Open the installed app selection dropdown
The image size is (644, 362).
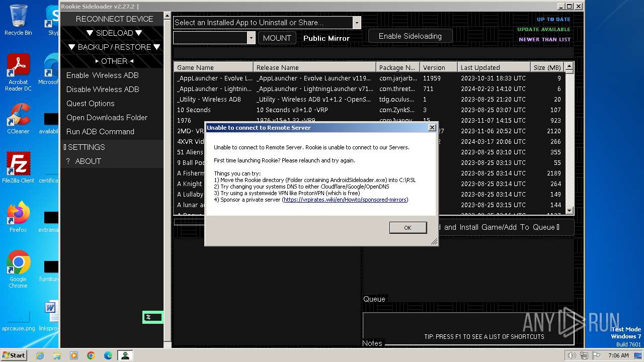(357, 23)
